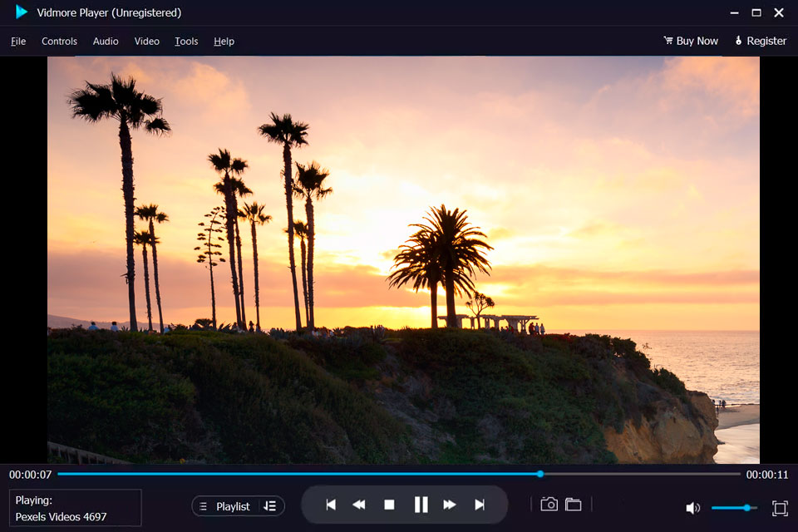Maximize the Vidmore Player window
This screenshot has width=798, height=532.
(x=756, y=12)
